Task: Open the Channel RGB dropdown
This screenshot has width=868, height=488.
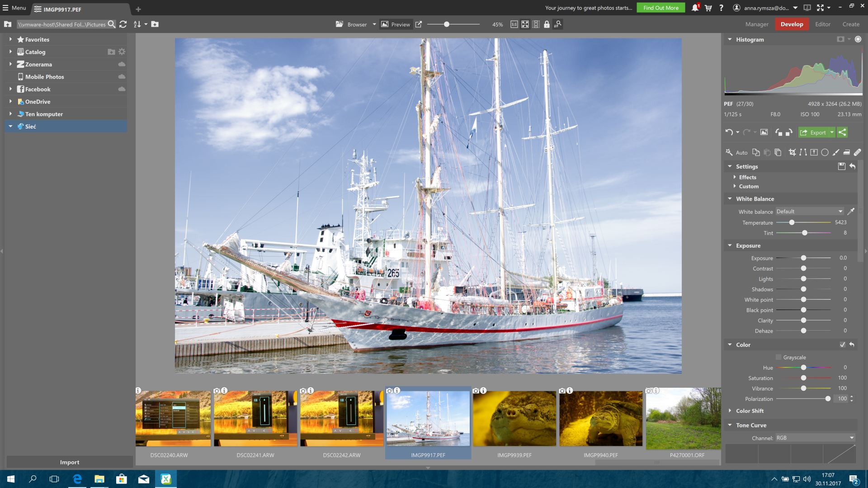Action: click(x=815, y=438)
